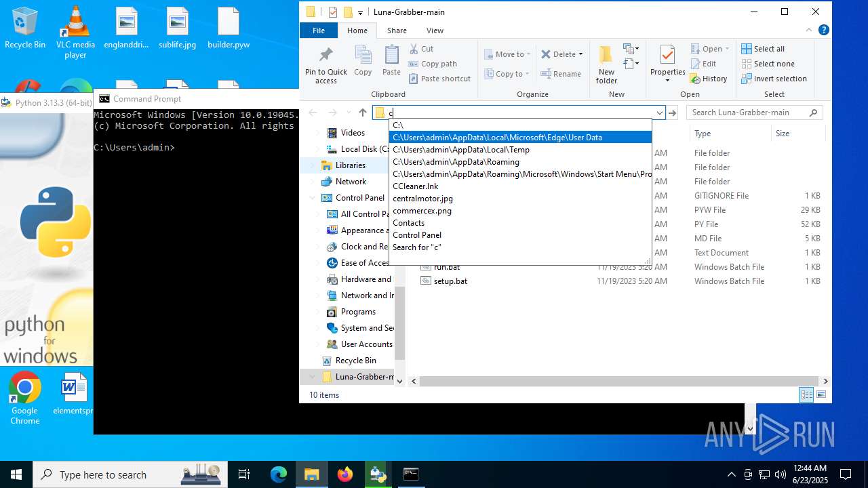Switch to Large icons view
The image size is (868, 488).
tap(821, 395)
